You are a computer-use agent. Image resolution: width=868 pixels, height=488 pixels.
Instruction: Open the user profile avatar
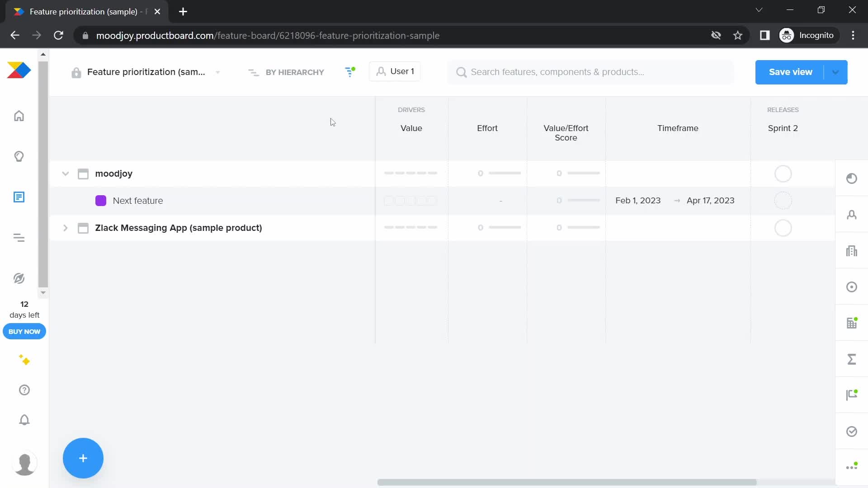click(24, 464)
